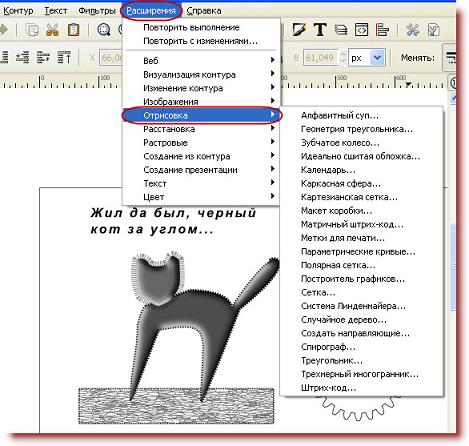Open the Контур menu
Viewport: 469px width, 446px height.
(x=18, y=11)
